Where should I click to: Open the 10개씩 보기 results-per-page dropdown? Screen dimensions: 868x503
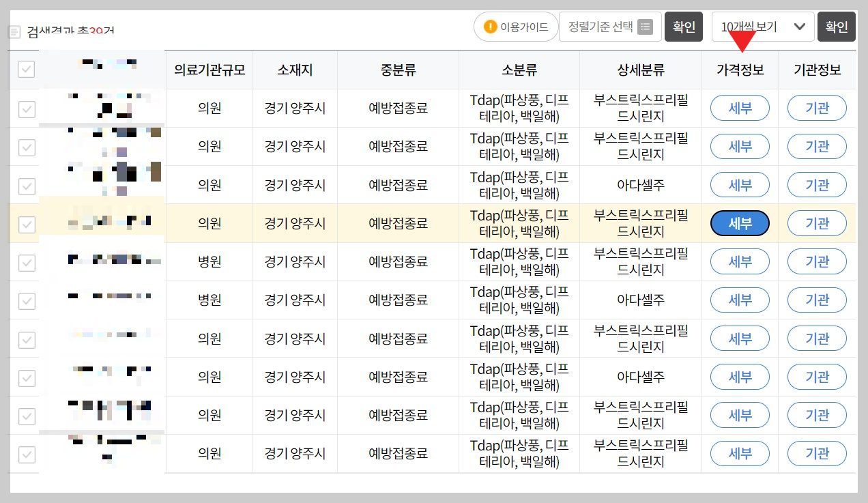[x=763, y=27]
